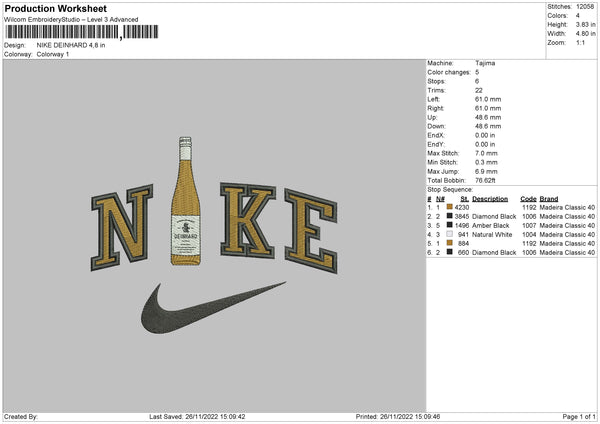The image size is (600, 424).
Task: Click the EndY value 0.00 in
Action: (x=485, y=144)
